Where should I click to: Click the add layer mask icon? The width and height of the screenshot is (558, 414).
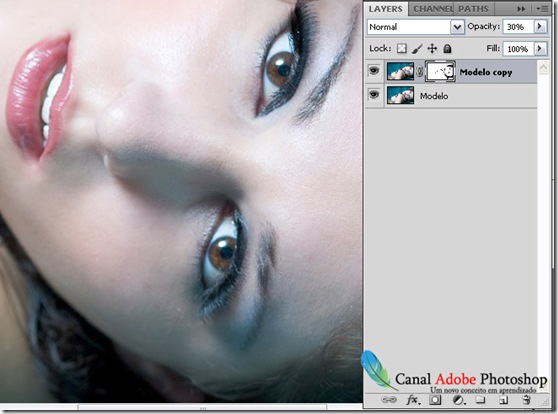pos(435,400)
